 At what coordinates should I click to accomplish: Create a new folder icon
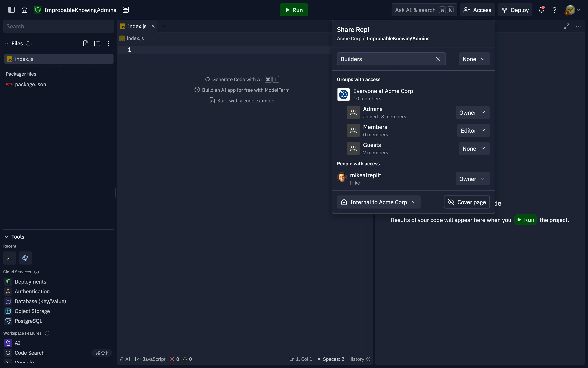point(97,43)
